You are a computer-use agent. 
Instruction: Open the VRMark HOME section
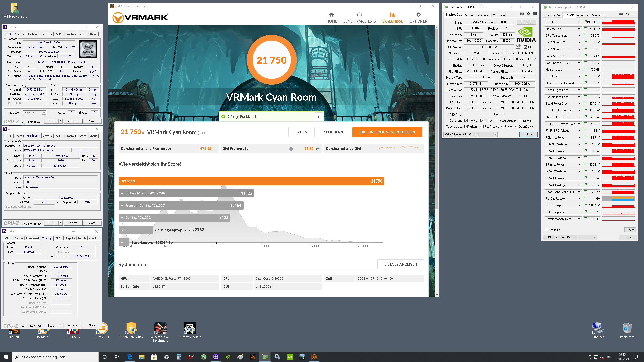coord(331,18)
